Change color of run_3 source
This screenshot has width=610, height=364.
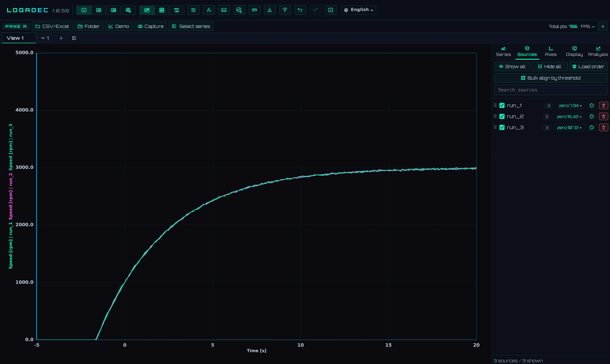(x=592, y=128)
